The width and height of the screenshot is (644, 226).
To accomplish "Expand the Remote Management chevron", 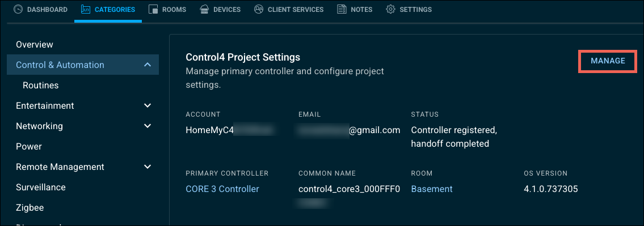I will (x=148, y=167).
